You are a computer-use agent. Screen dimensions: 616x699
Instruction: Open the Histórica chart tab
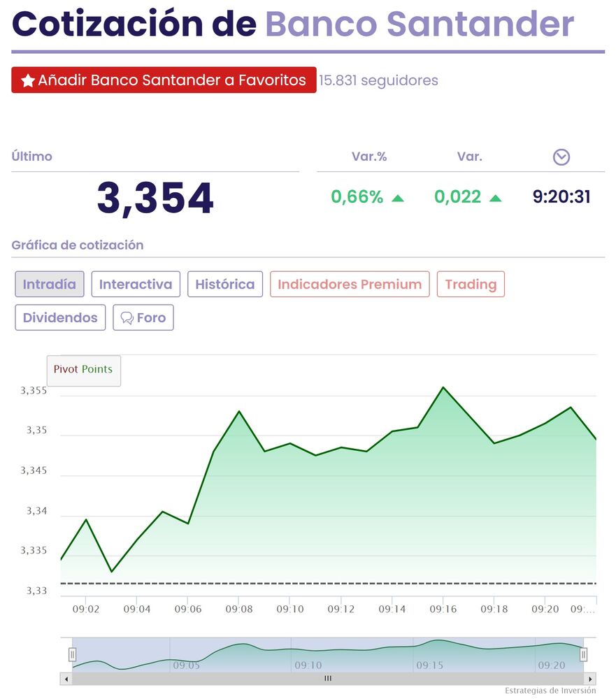(x=225, y=284)
